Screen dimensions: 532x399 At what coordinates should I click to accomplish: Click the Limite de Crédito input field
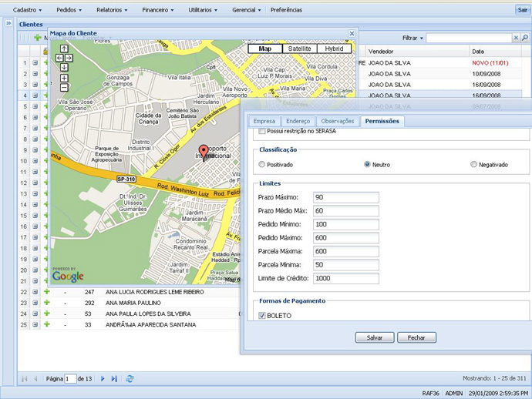345,278
